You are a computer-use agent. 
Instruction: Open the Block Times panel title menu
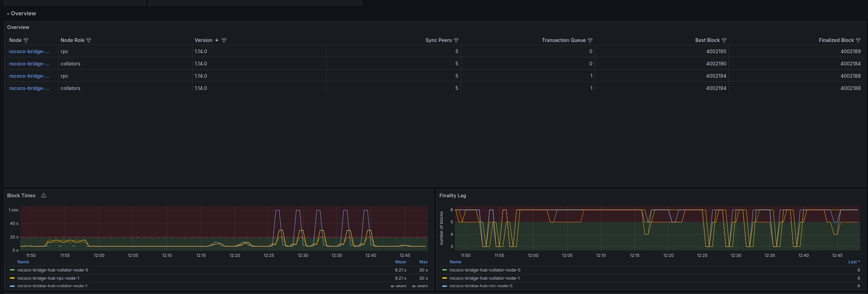click(21, 196)
